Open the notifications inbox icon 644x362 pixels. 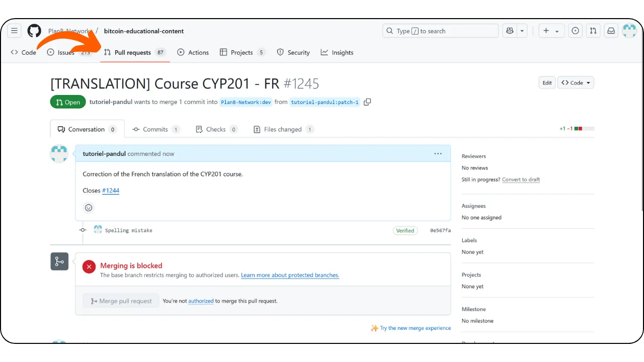click(x=611, y=31)
